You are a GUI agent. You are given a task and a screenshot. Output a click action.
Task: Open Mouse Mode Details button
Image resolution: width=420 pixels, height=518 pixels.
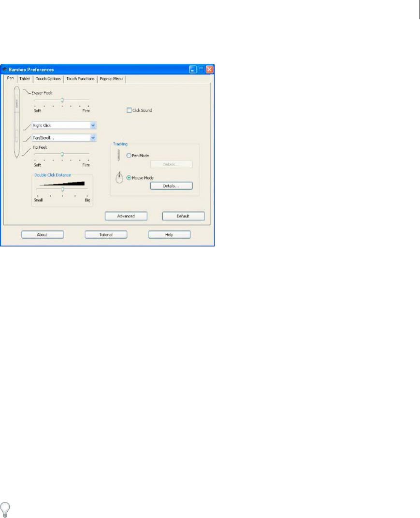[171, 186]
